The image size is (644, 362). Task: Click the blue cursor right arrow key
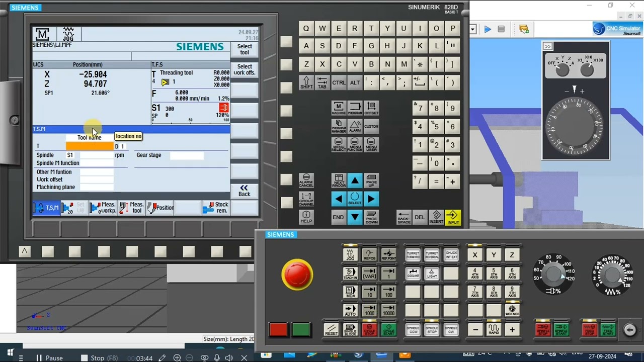pyautogui.click(x=371, y=199)
